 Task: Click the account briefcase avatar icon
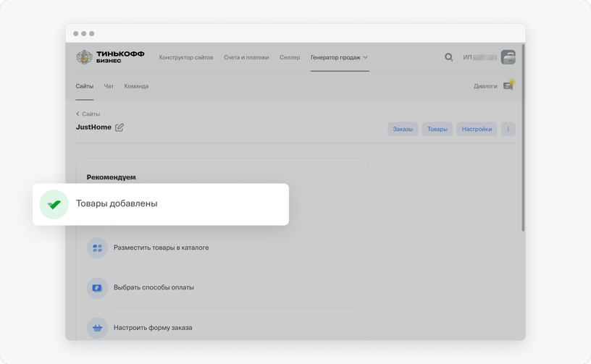(508, 57)
